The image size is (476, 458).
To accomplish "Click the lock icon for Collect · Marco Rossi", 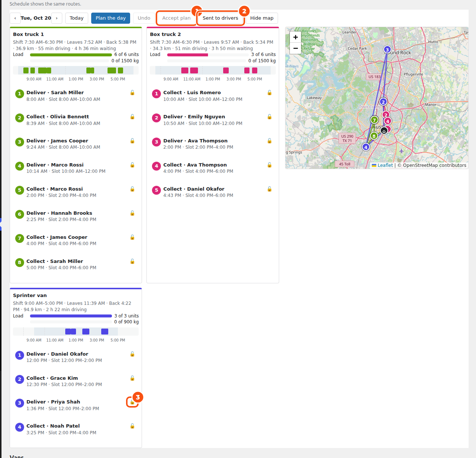I will click(132, 189).
